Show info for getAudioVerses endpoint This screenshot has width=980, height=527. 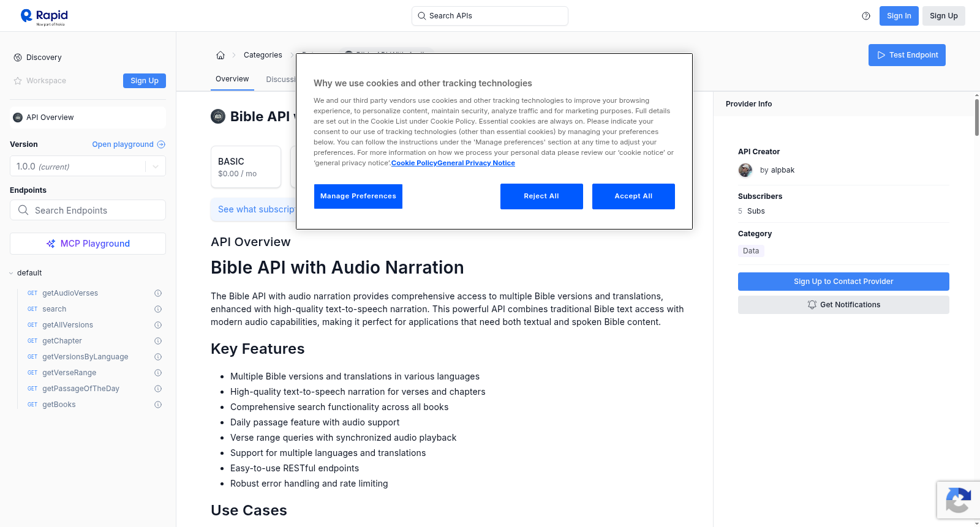pos(158,293)
